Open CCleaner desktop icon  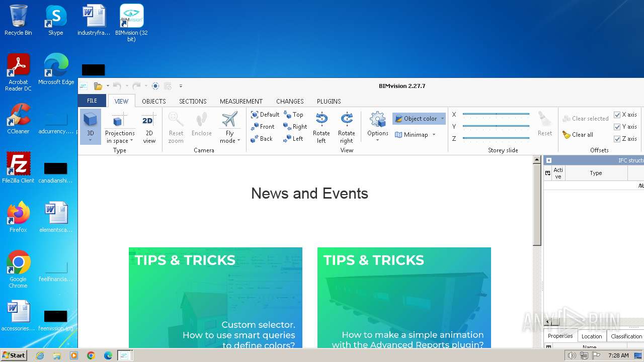(18, 119)
